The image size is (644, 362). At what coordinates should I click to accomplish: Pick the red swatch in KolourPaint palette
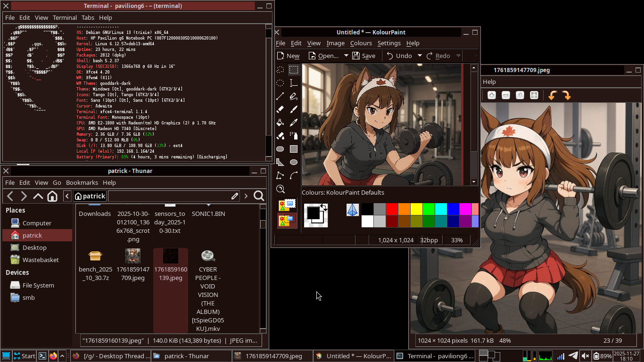pos(392,209)
